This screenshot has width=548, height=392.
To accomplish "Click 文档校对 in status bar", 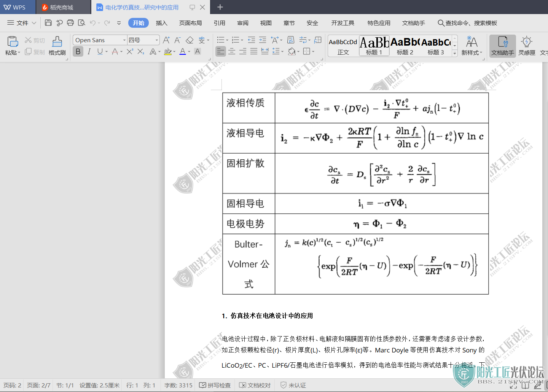I will tap(255, 385).
